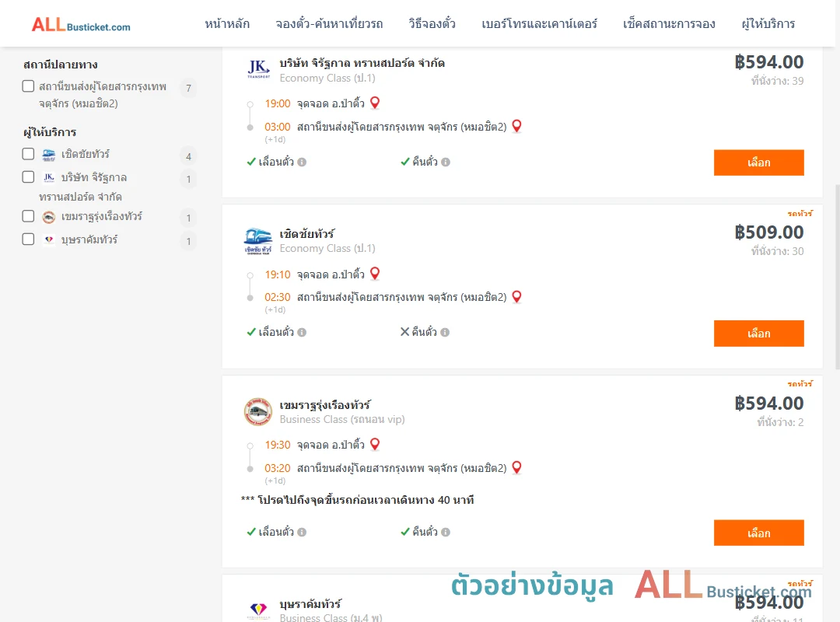Image resolution: width=840 pixels, height=622 pixels.
Task: Click the page vertical scrollbar
Action: pyautogui.click(x=838, y=277)
